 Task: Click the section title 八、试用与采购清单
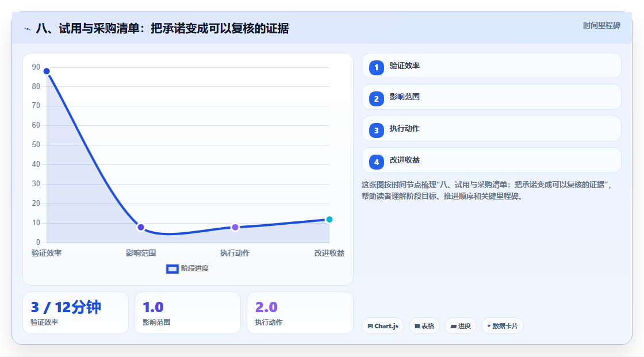[x=162, y=29]
